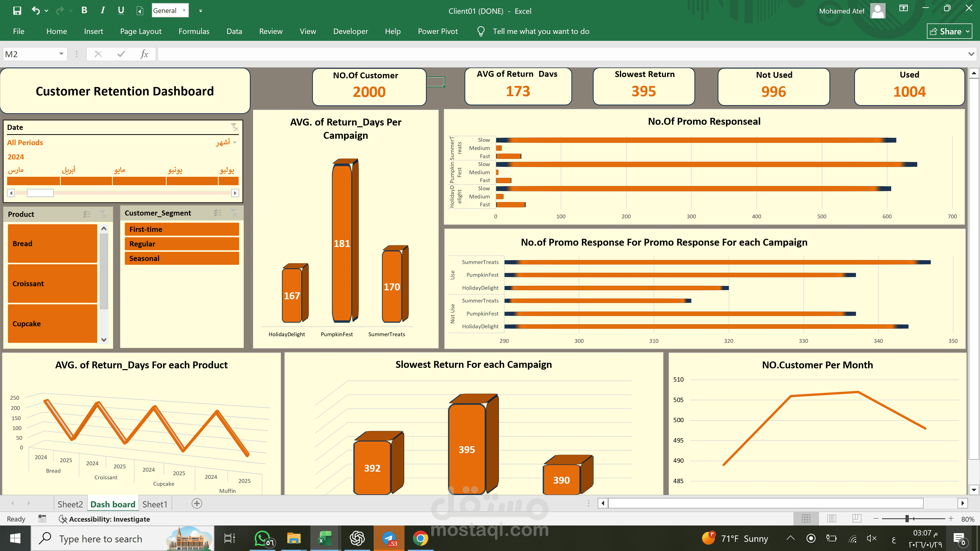Viewport: 980px width, 551px height.
Task: Apply Underline formatting from the toolbar
Action: tap(121, 10)
